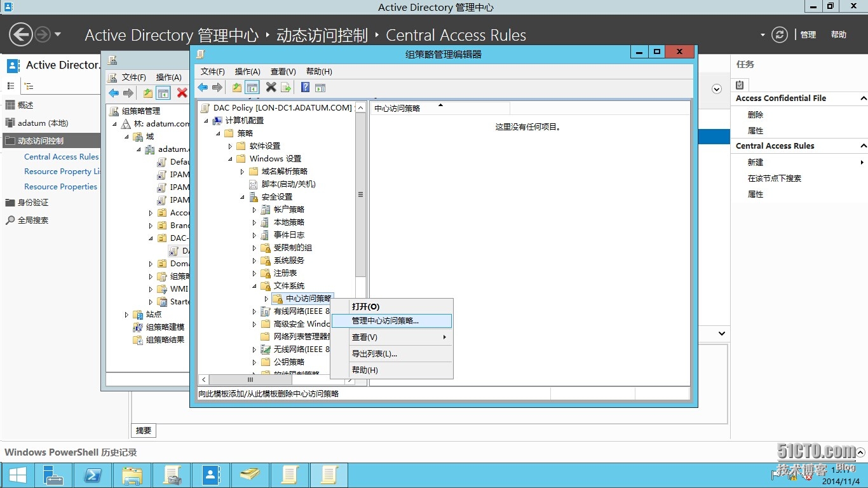Click Export list icon in editor toolbar
868x488 pixels.
point(286,88)
